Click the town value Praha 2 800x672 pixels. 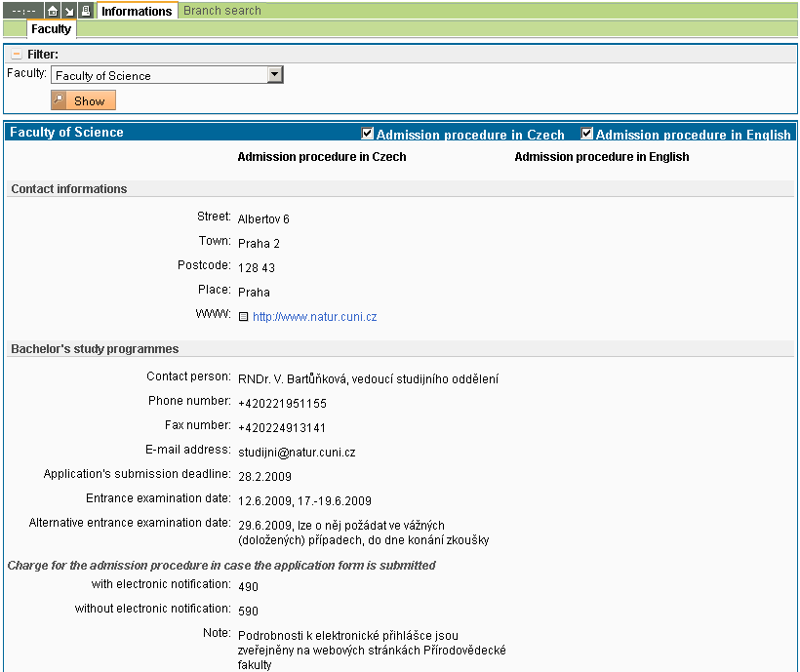(x=259, y=244)
